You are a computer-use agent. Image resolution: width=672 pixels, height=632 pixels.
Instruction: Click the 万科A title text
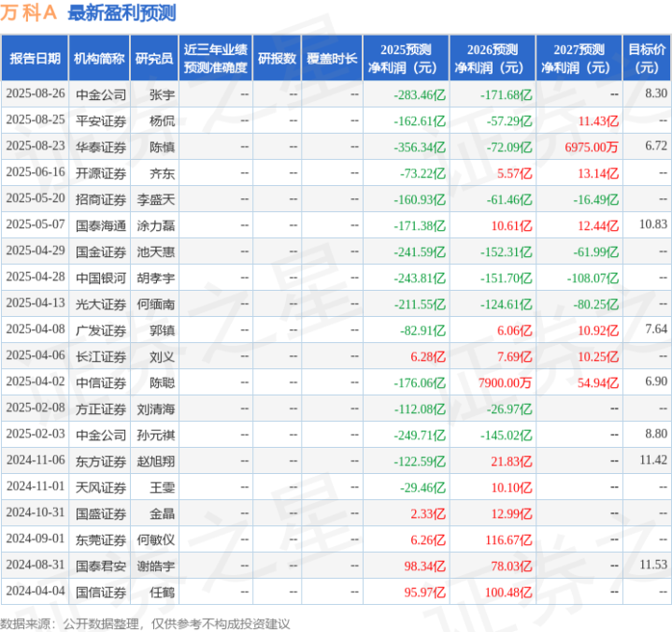click(29, 13)
